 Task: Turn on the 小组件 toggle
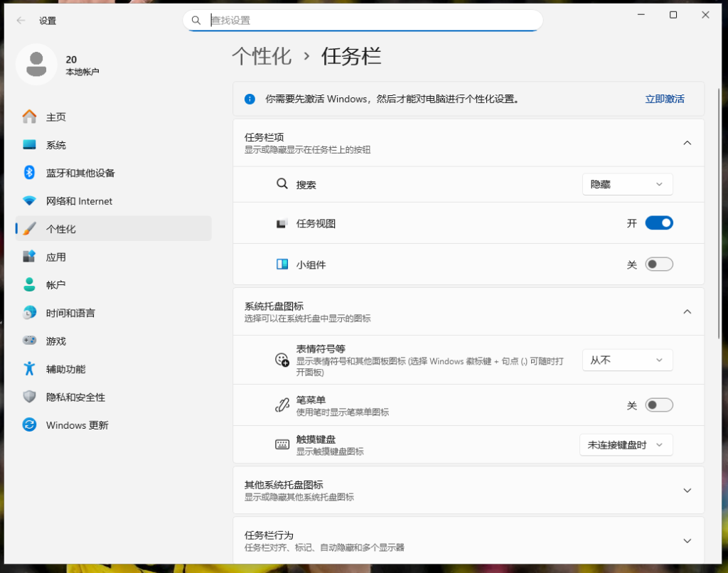(x=659, y=264)
